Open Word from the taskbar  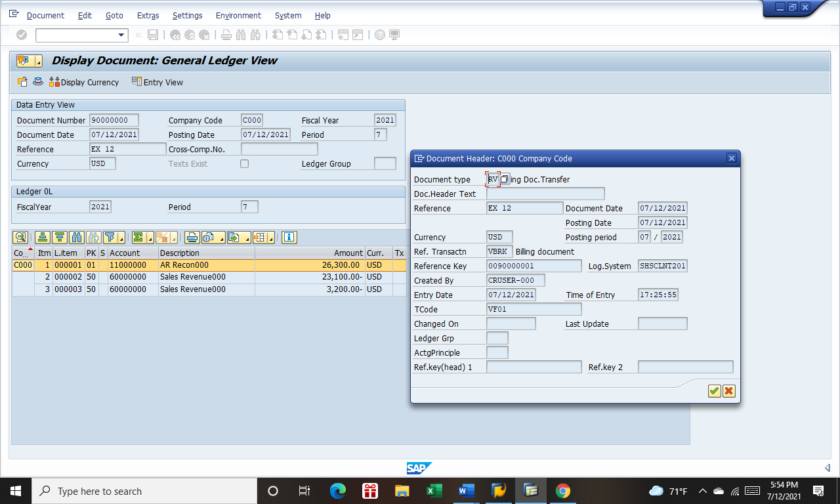466,491
